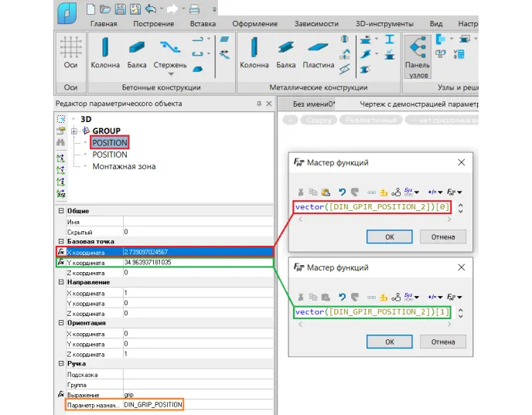
Task: Collapse the Ориентация section
Action: (61, 322)
